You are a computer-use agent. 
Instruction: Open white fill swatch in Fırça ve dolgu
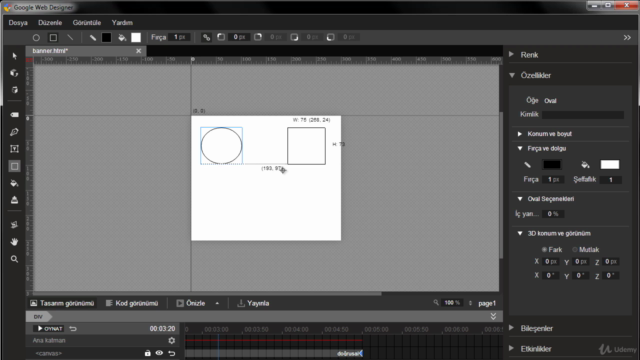pyautogui.click(x=610, y=164)
